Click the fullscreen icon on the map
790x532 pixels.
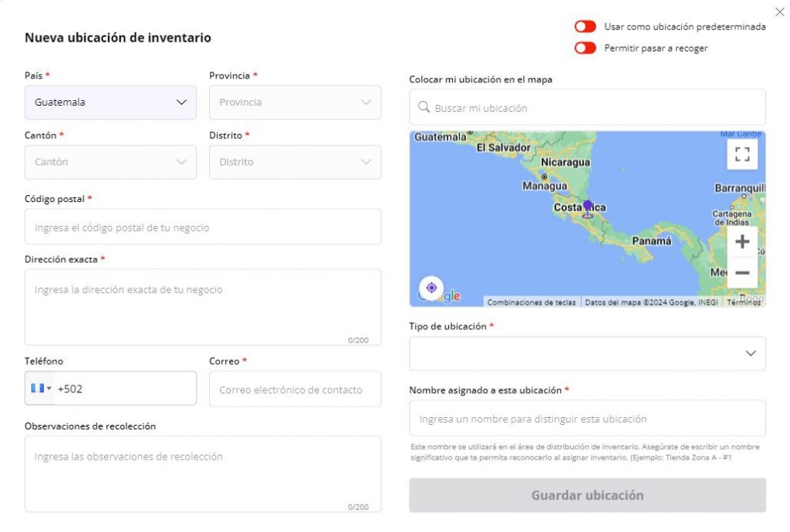tap(741, 153)
